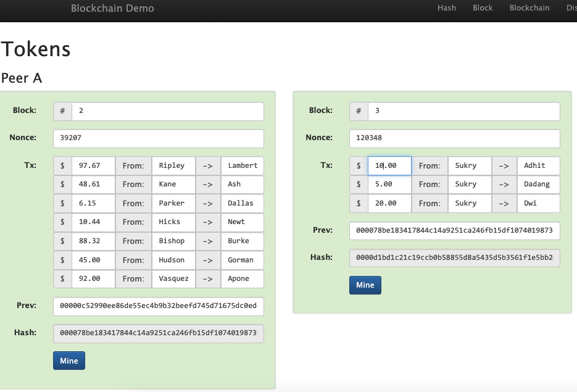
Task: Open the Blockchain Demo home link
Action: coord(112,8)
